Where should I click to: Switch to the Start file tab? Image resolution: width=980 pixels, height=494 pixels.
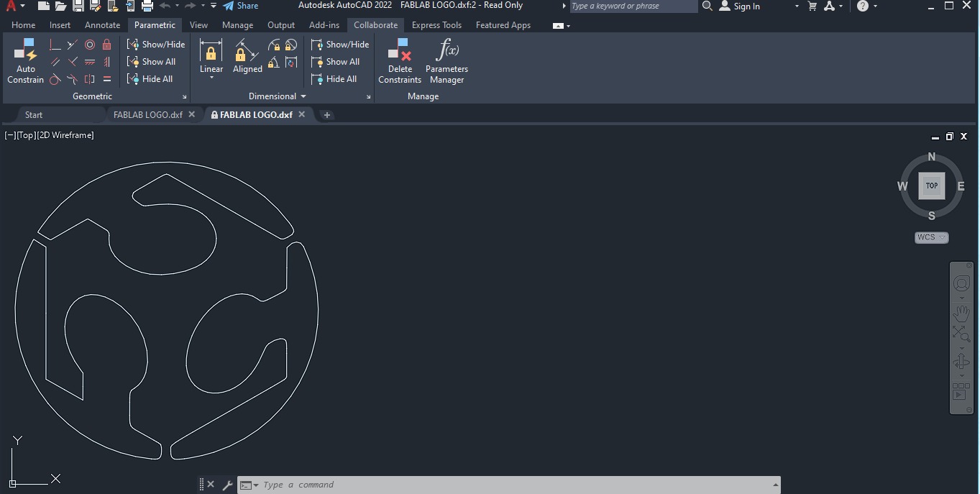click(33, 114)
